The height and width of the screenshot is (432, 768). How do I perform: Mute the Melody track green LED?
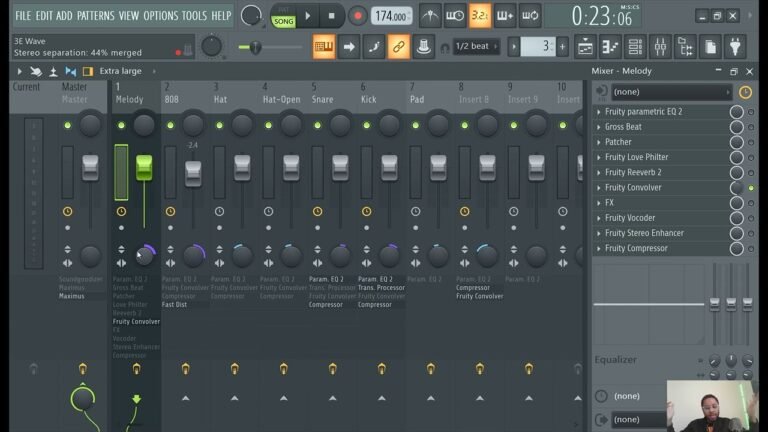pos(121,125)
